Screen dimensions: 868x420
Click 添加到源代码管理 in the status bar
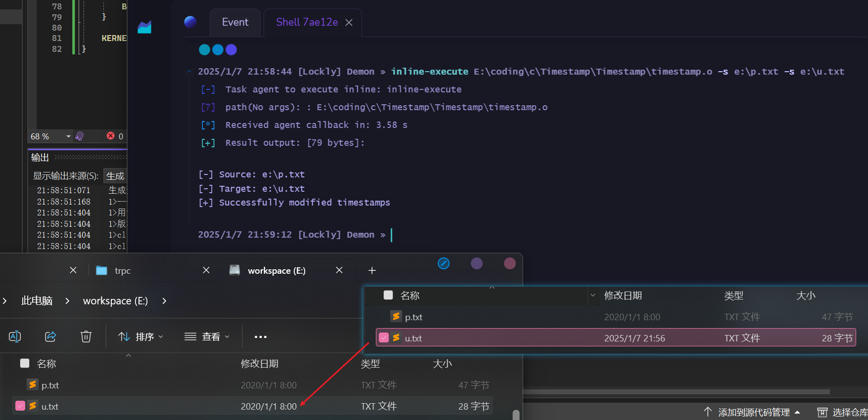click(x=753, y=412)
